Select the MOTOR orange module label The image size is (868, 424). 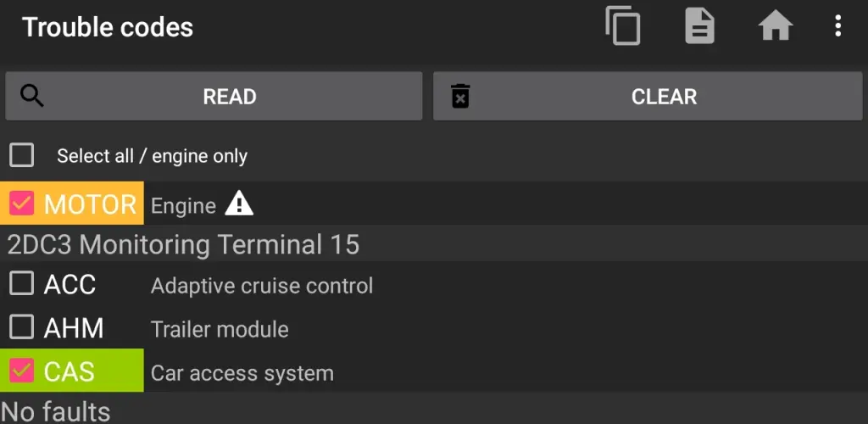point(90,205)
